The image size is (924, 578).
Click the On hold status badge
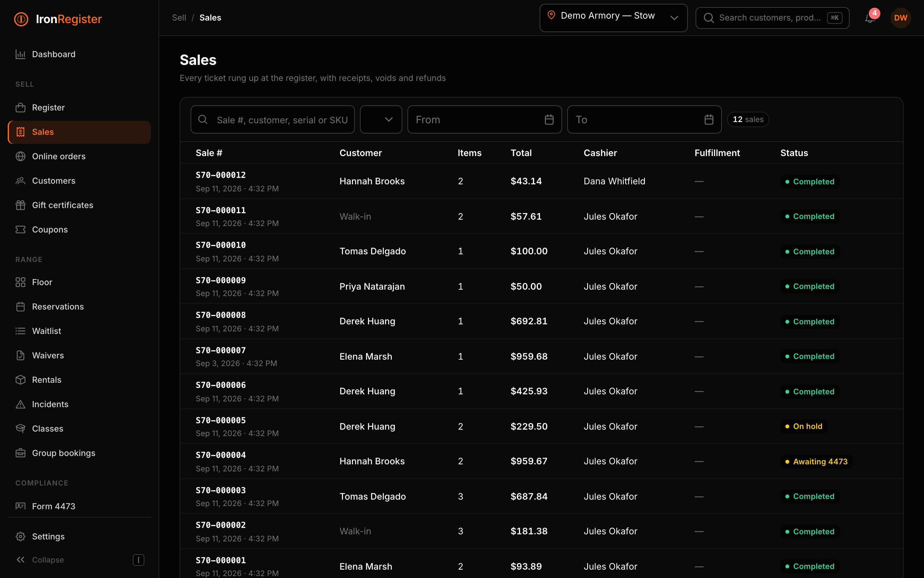click(x=804, y=426)
